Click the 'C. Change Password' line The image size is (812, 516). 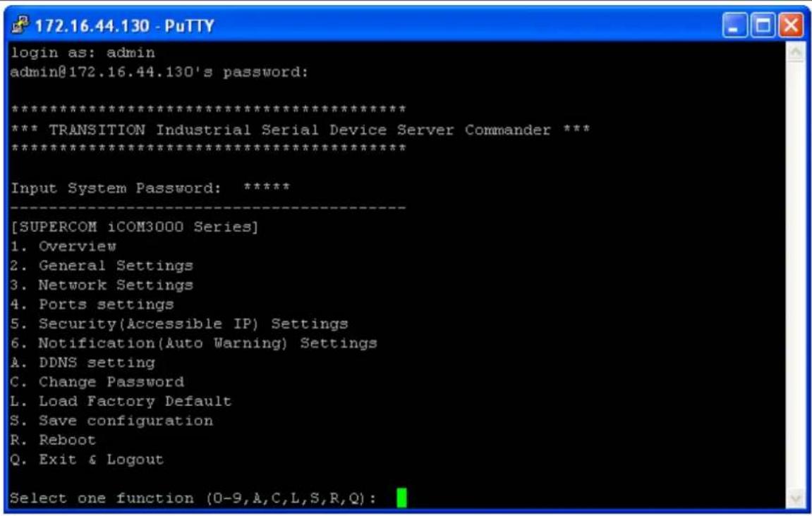[97, 382]
